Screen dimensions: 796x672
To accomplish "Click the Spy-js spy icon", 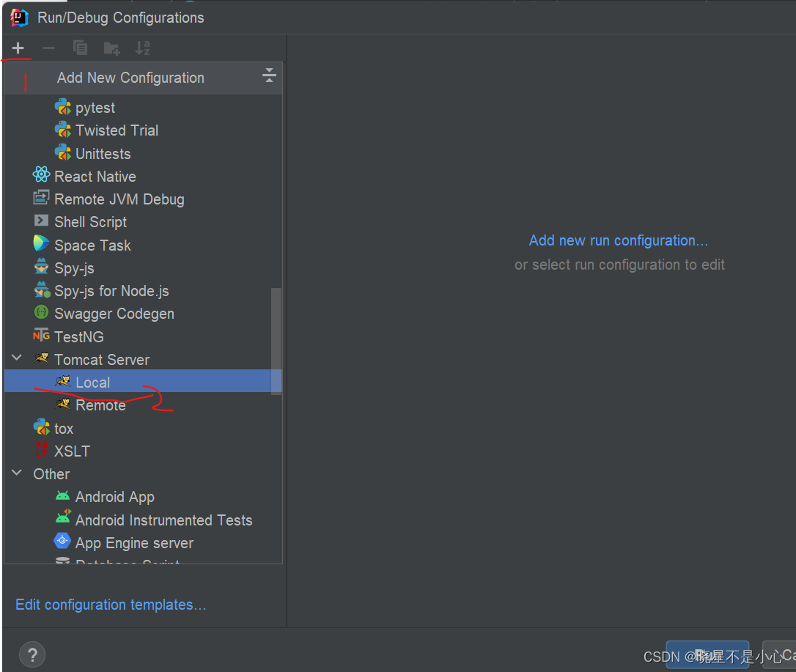I will 41,267.
